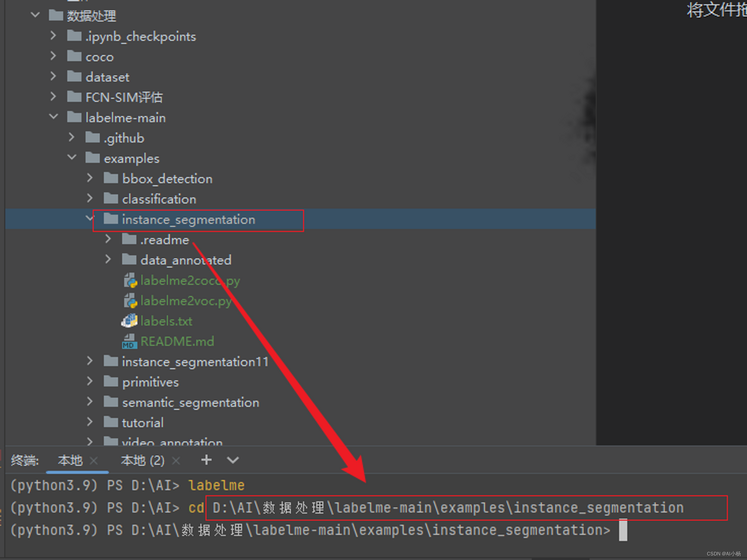Click the labels.txt file icon

[x=129, y=321]
